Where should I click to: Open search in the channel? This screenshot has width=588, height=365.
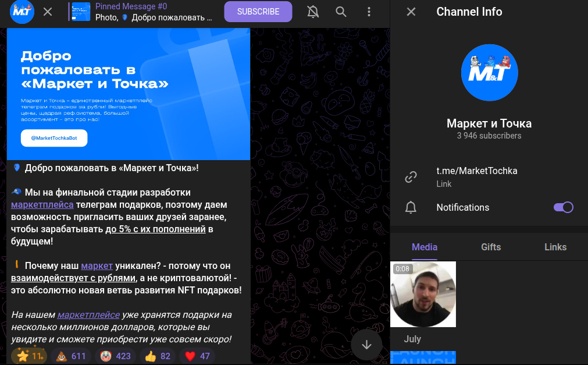click(341, 12)
